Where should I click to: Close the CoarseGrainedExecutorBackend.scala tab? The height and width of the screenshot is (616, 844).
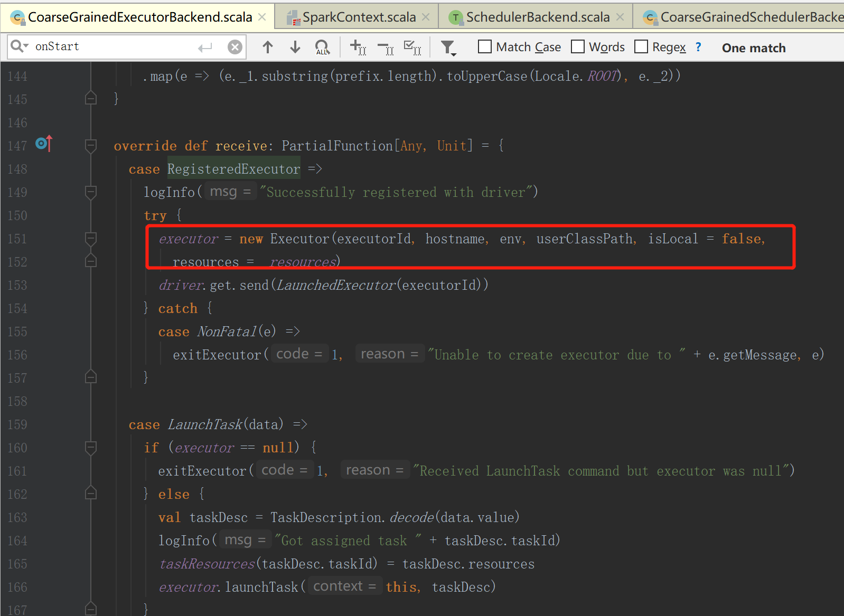click(262, 17)
